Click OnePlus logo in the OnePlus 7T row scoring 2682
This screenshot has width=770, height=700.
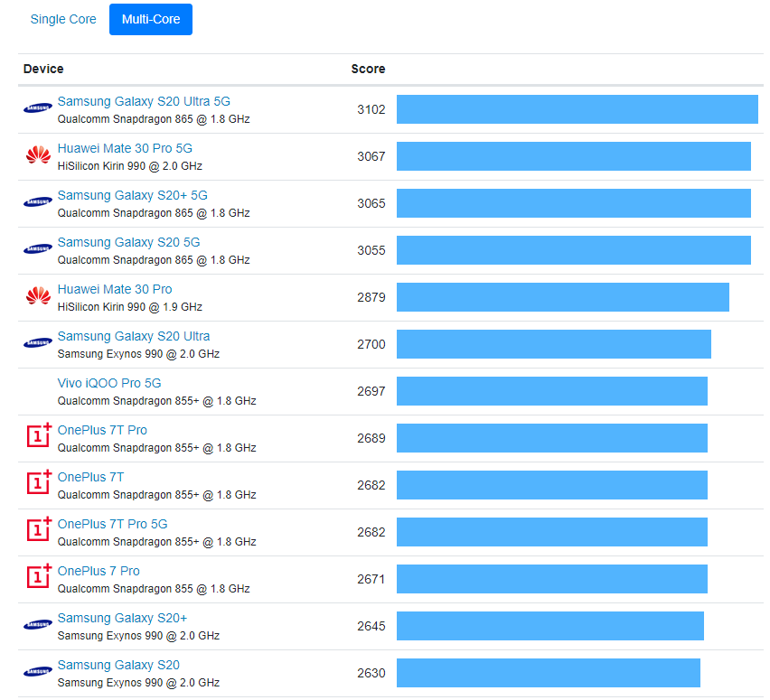[39, 481]
